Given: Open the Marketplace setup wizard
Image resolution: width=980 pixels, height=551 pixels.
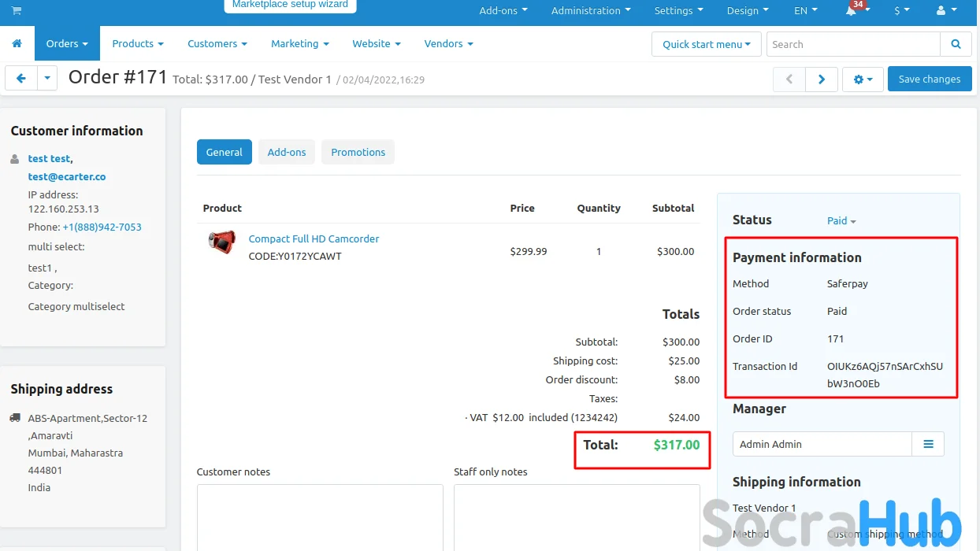Looking at the screenshot, I should pos(290,5).
